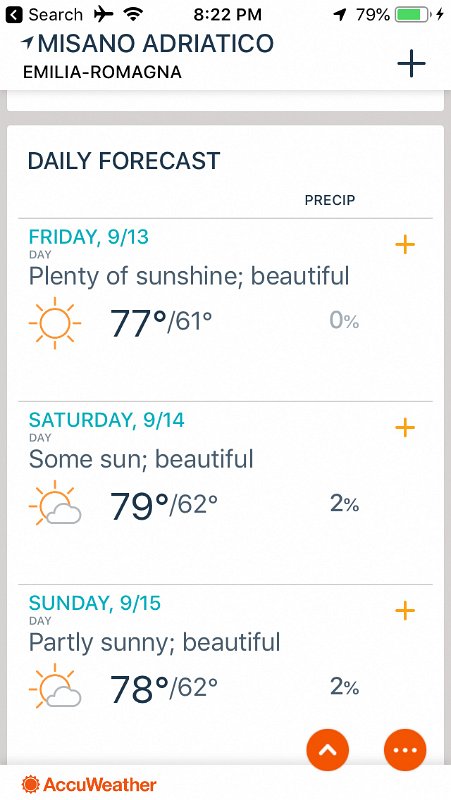The width and height of the screenshot is (451, 800).
Task: Tap Saturday's partly cloudy sun icon
Action: [x=55, y=503]
